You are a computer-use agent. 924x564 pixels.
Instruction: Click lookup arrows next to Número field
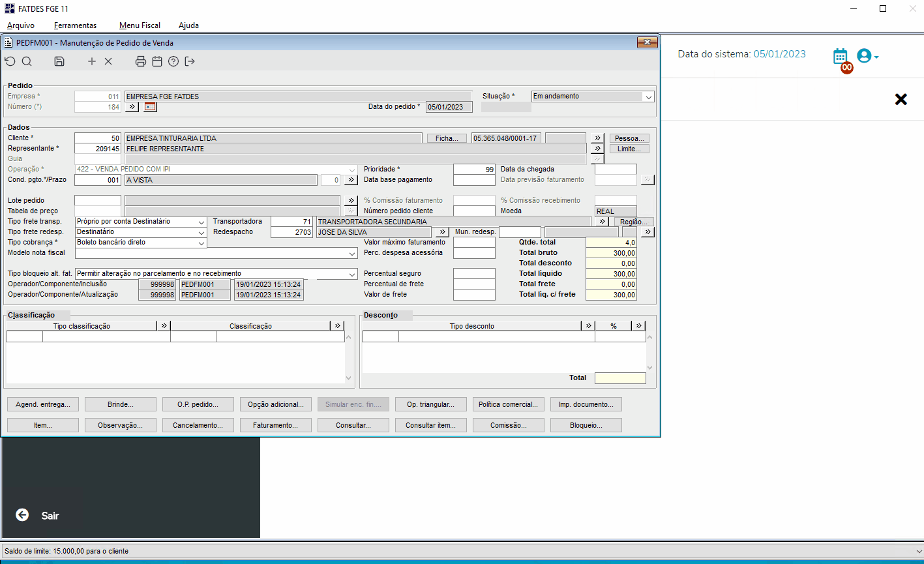[132, 107]
